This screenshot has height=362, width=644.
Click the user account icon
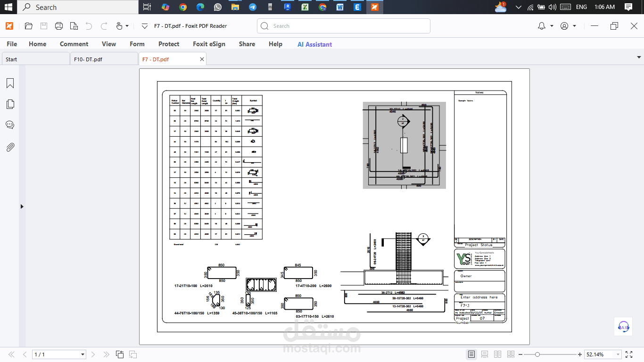pos(564,26)
